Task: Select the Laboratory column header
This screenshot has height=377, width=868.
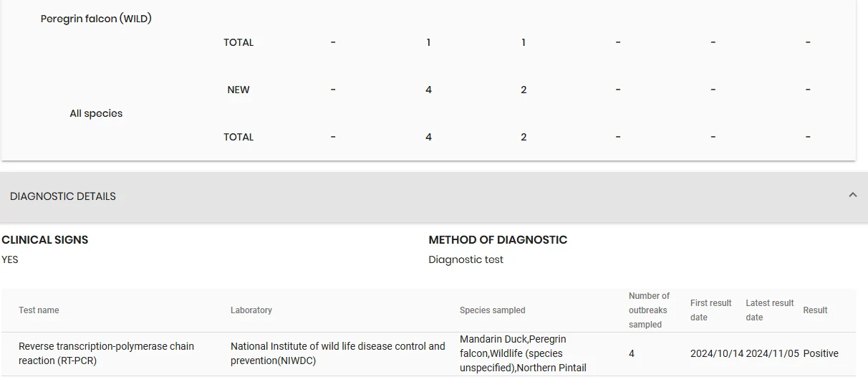Action: pos(251,310)
